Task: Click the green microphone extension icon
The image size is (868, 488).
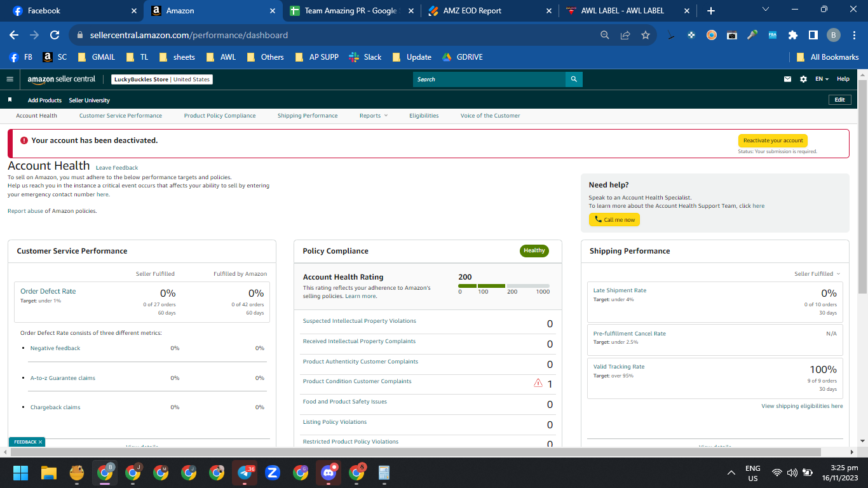Action: [x=752, y=35]
